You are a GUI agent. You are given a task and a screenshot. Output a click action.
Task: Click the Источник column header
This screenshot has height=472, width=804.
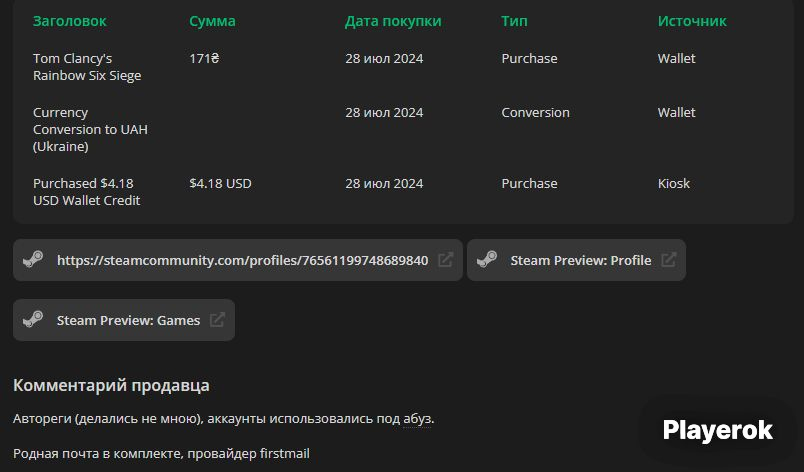(x=692, y=21)
